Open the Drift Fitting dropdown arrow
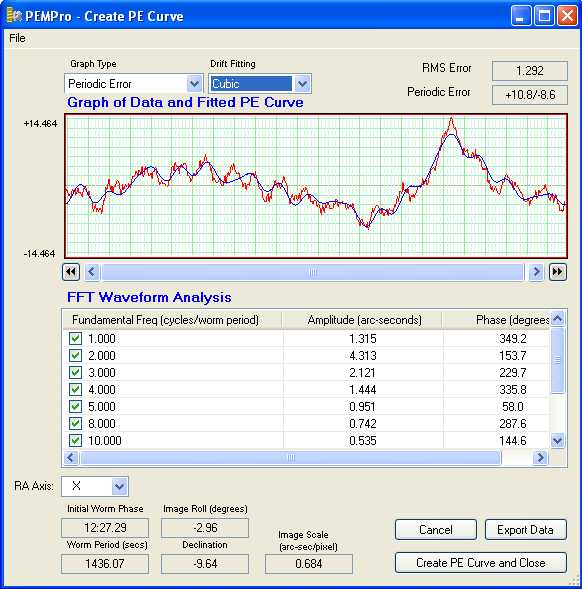 coord(302,84)
